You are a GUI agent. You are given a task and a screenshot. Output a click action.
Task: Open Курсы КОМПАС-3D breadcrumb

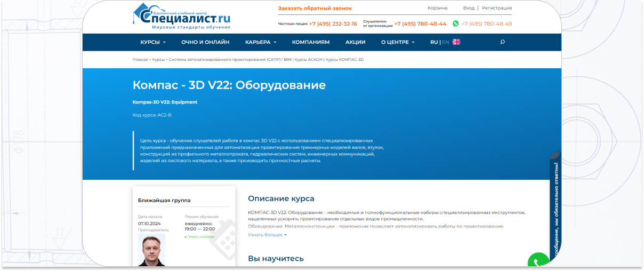344,60
